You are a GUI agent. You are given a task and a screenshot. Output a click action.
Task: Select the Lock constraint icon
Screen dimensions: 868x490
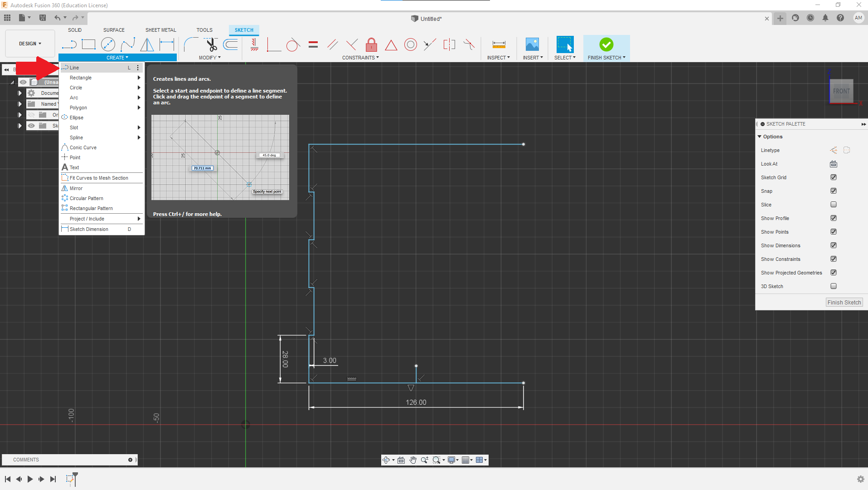[x=371, y=44]
